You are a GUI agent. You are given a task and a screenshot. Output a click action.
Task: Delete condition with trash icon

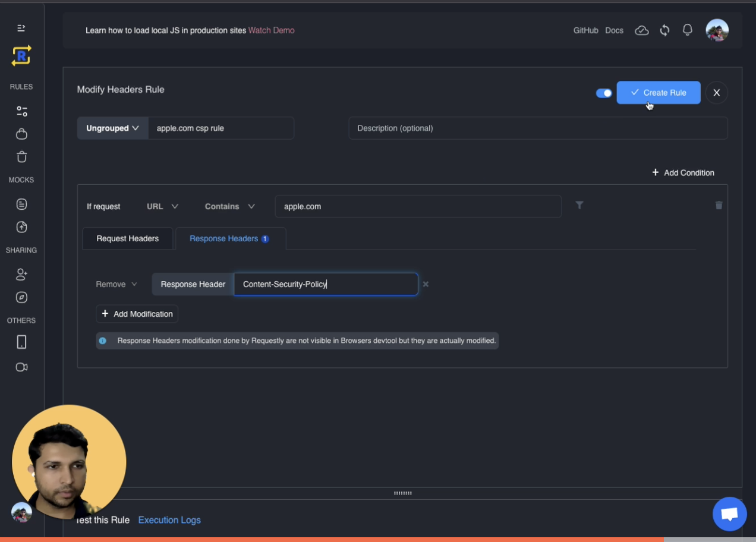(719, 205)
